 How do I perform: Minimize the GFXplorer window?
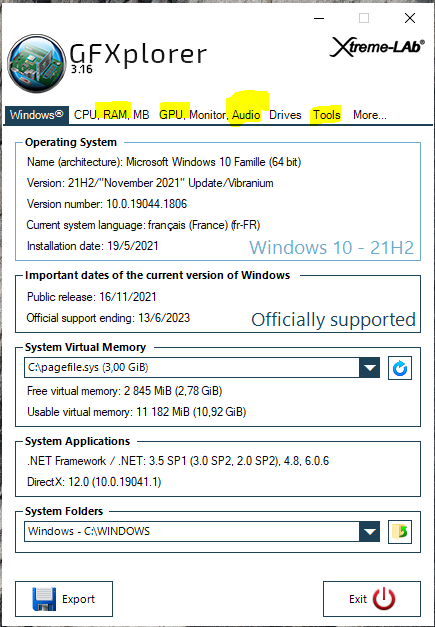tap(319, 18)
